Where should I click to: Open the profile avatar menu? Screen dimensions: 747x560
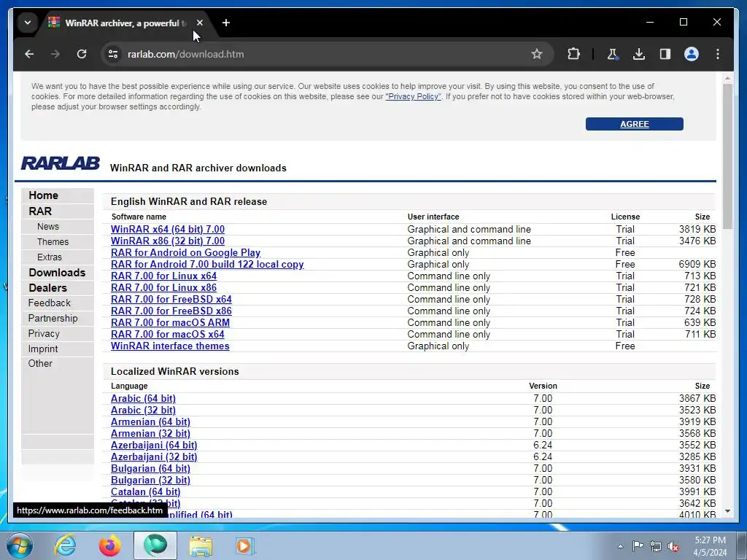(692, 54)
